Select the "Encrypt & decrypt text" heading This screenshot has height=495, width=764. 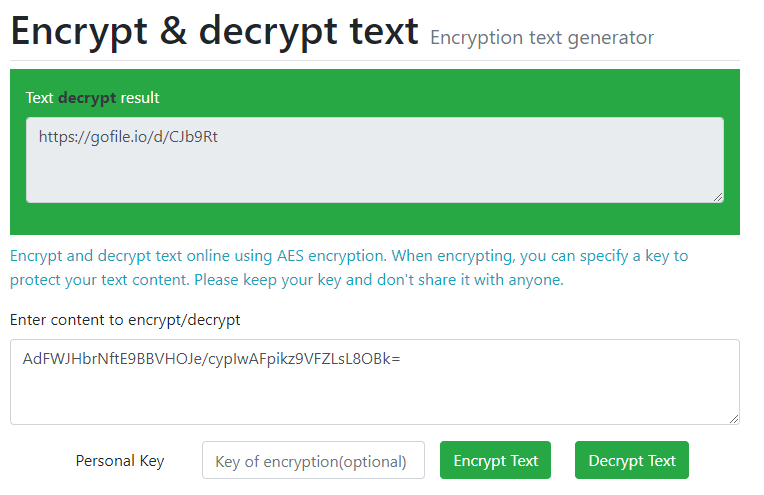tap(214, 31)
